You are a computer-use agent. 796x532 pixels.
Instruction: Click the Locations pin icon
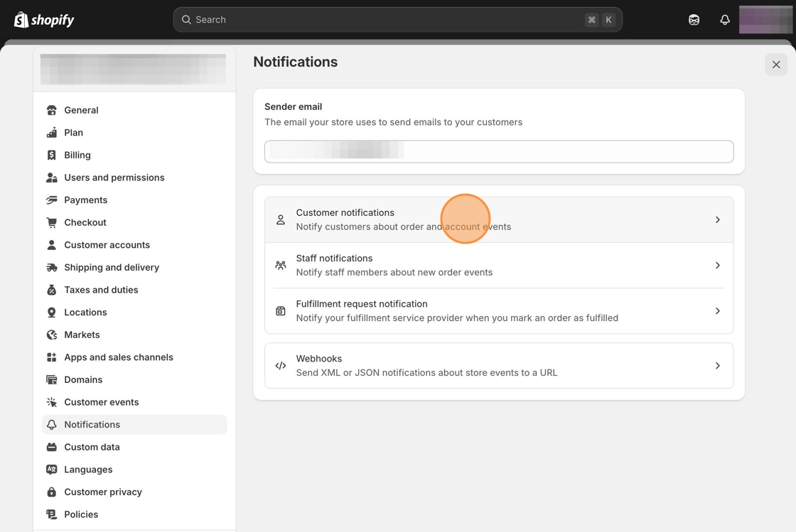point(51,313)
